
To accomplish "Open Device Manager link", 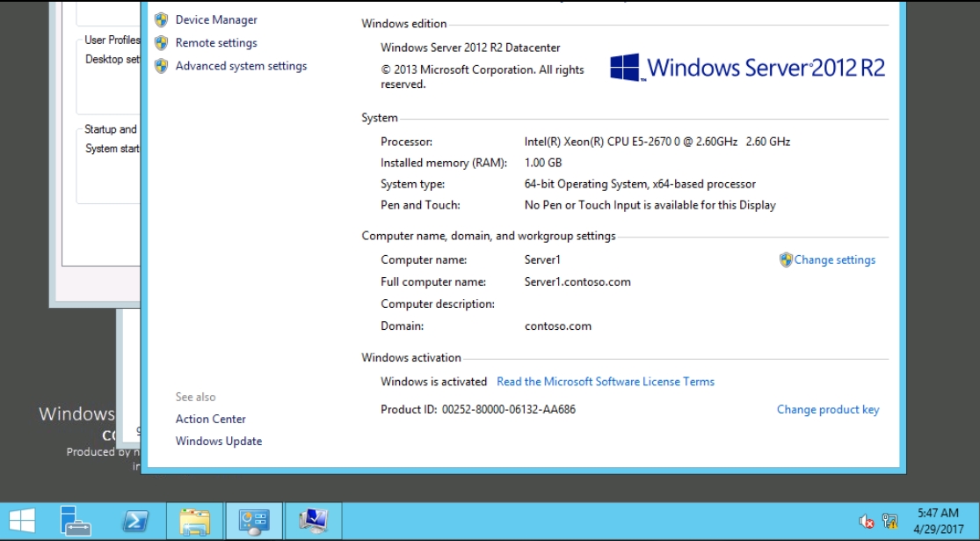I will pyautogui.click(x=216, y=20).
